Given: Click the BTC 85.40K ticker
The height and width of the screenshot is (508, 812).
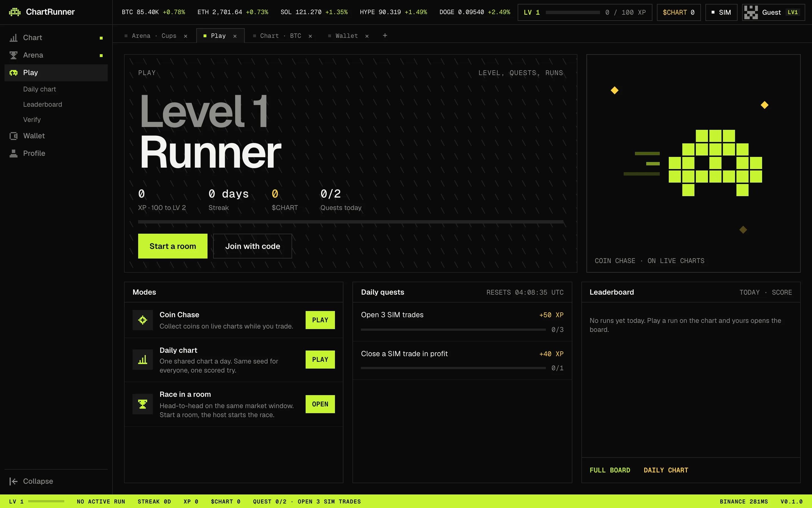Looking at the screenshot, I should tap(153, 12).
